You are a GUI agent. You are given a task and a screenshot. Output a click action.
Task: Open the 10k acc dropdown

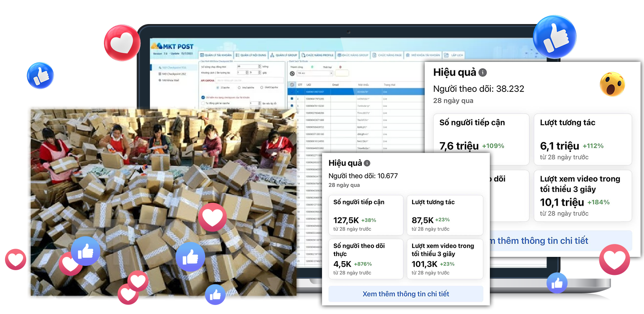point(315,73)
